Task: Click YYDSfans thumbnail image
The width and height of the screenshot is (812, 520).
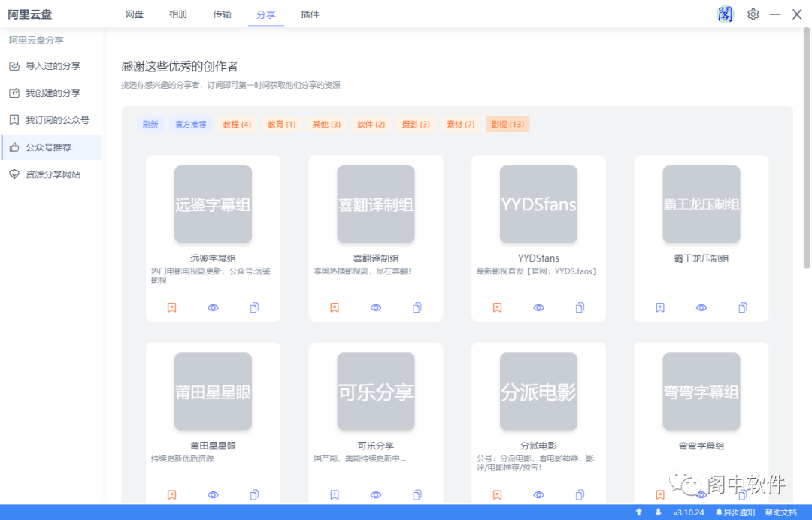Action: [538, 204]
